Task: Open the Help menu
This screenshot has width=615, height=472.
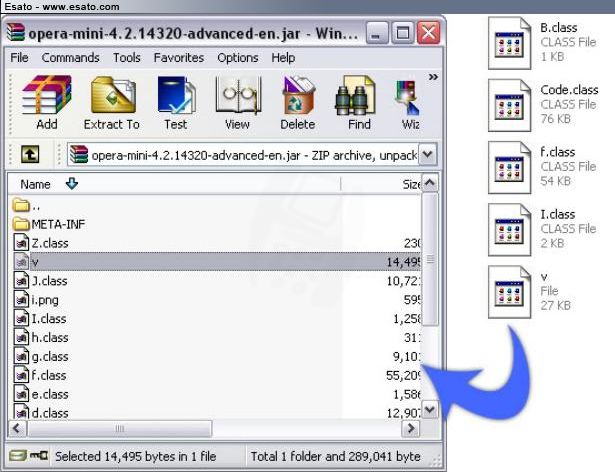Action: pyautogui.click(x=283, y=58)
